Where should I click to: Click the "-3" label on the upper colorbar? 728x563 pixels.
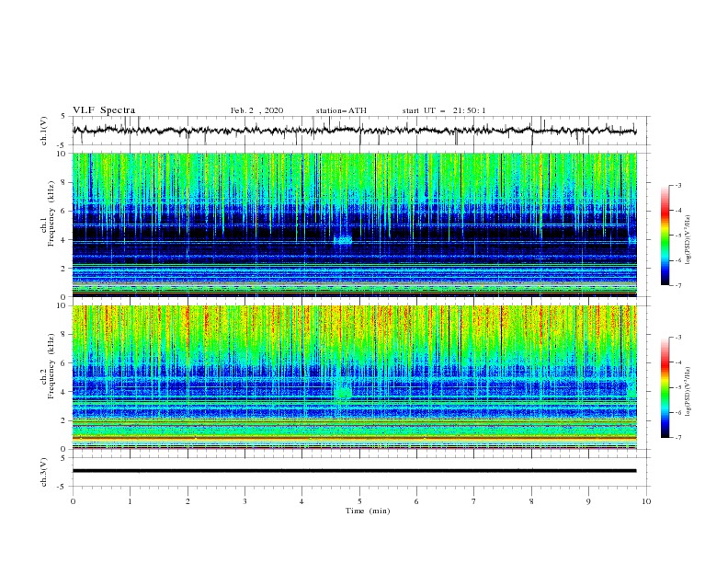coord(677,185)
